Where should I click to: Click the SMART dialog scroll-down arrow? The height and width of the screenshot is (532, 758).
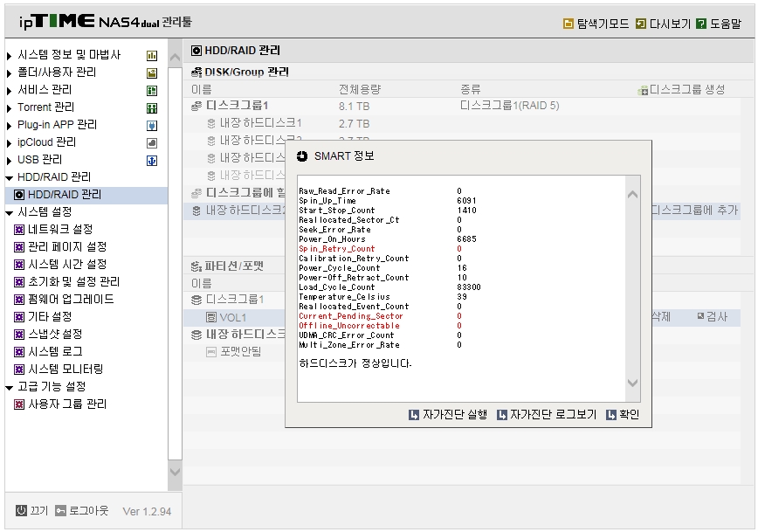(632, 383)
